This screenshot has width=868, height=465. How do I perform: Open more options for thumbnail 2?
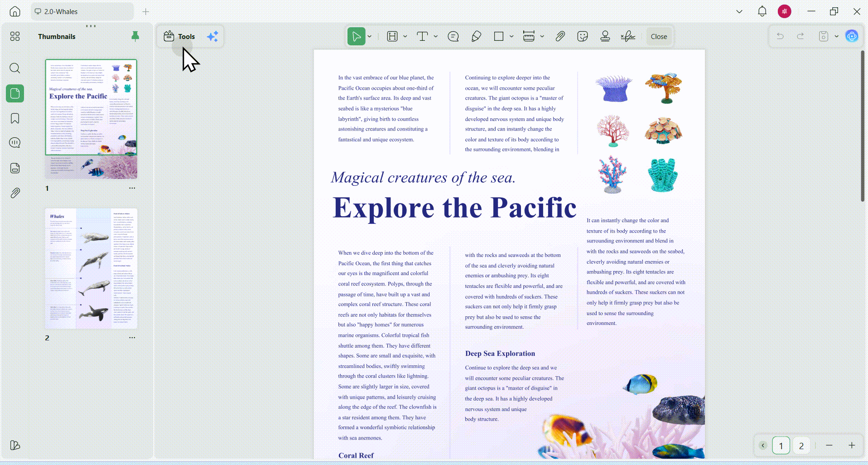click(132, 338)
